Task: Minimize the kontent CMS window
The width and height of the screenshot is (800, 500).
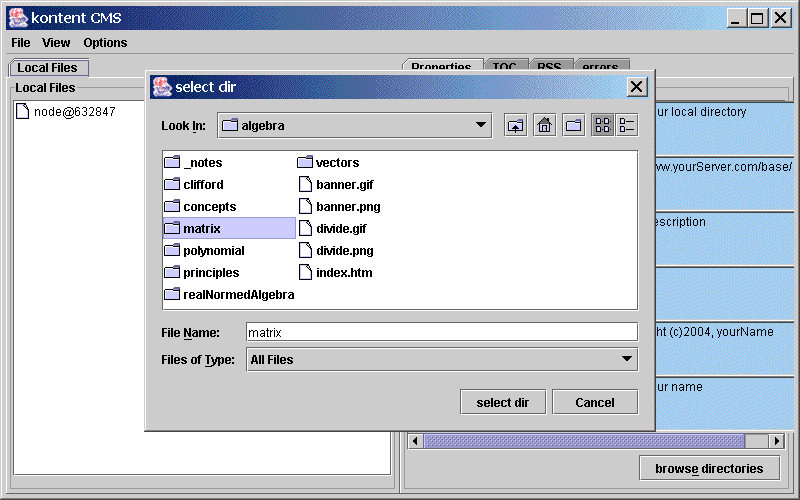Action: coord(735,19)
